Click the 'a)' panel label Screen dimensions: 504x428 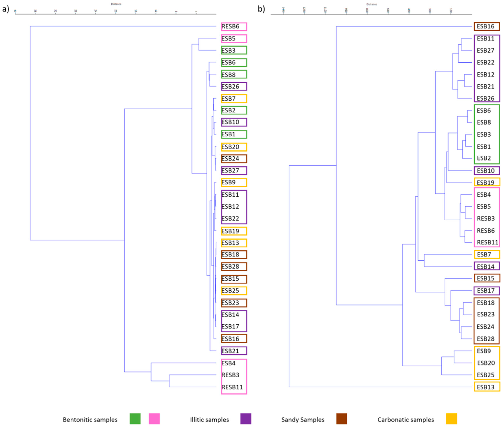pos(6,9)
